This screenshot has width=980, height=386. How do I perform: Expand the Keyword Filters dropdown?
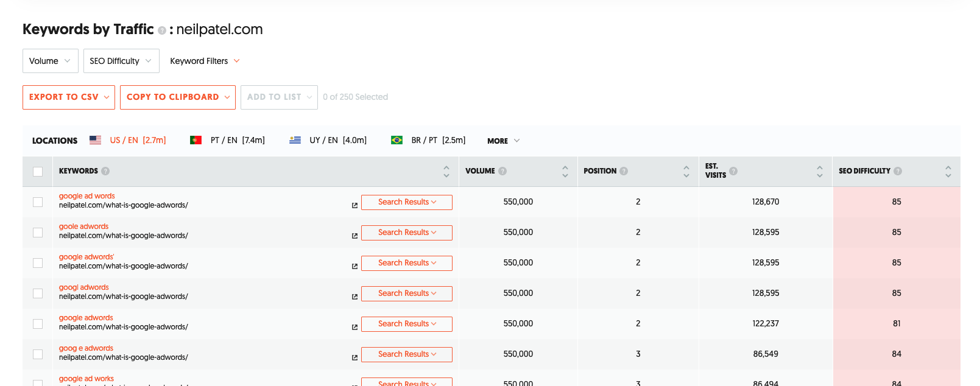tap(205, 61)
